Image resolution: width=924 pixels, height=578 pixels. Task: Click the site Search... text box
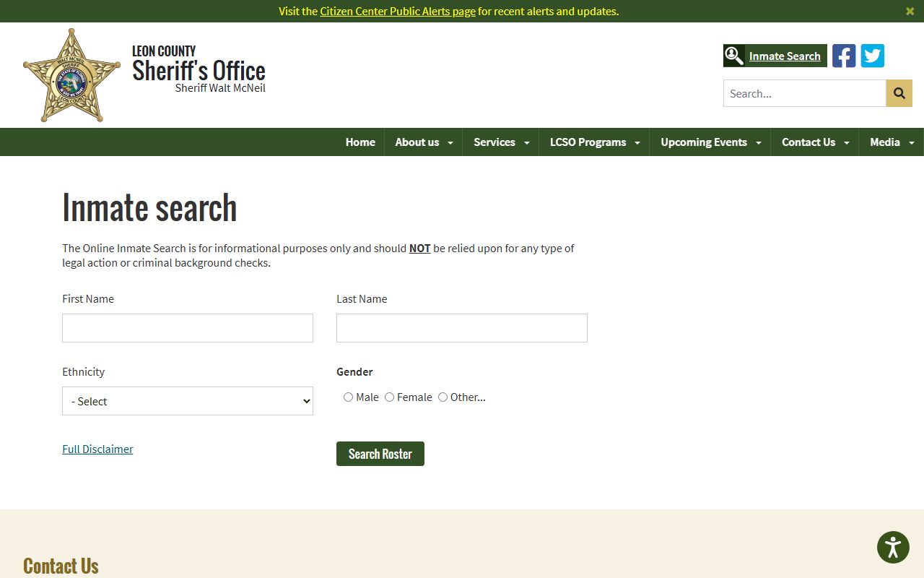(x=805, y=93)
